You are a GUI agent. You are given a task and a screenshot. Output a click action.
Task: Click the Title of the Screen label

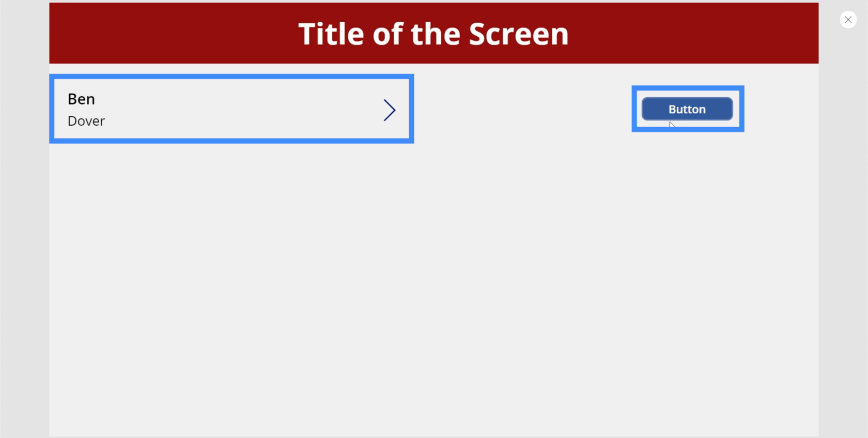433,34
